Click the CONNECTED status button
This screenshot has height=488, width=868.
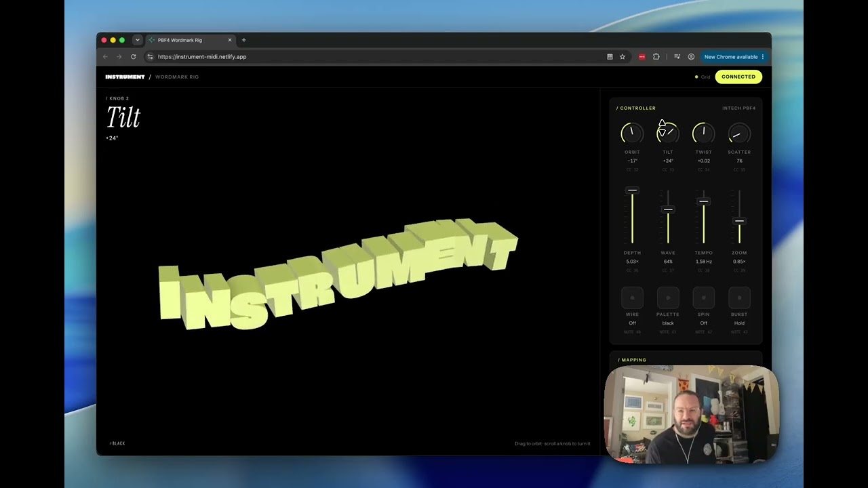738,77
